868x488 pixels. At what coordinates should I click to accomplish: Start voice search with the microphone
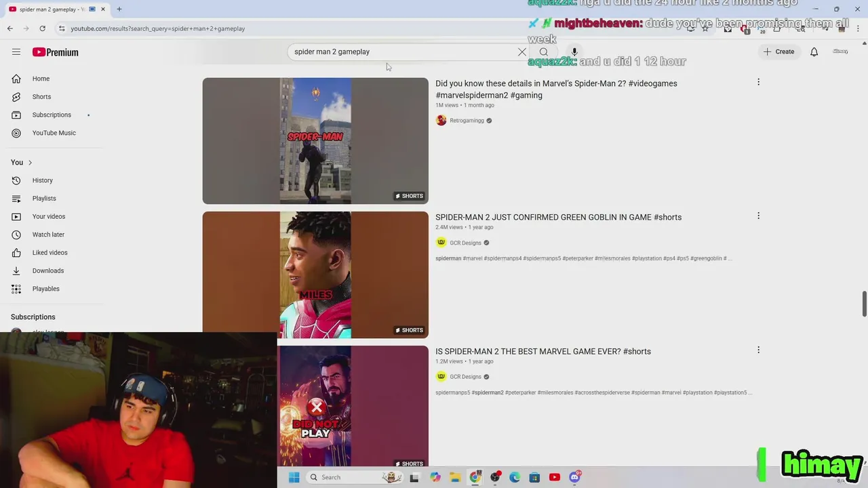pyautogui.click(x=574, y=52)
